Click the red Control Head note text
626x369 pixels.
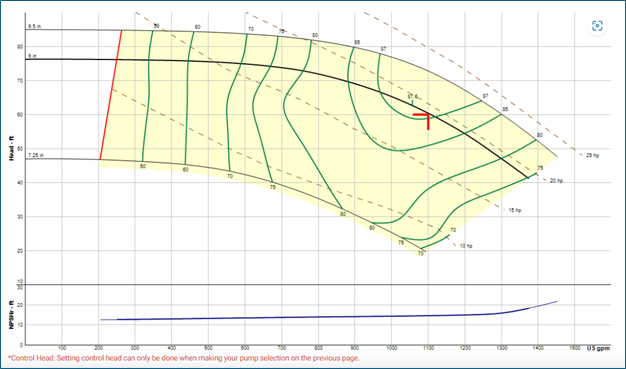pos(184,358)
